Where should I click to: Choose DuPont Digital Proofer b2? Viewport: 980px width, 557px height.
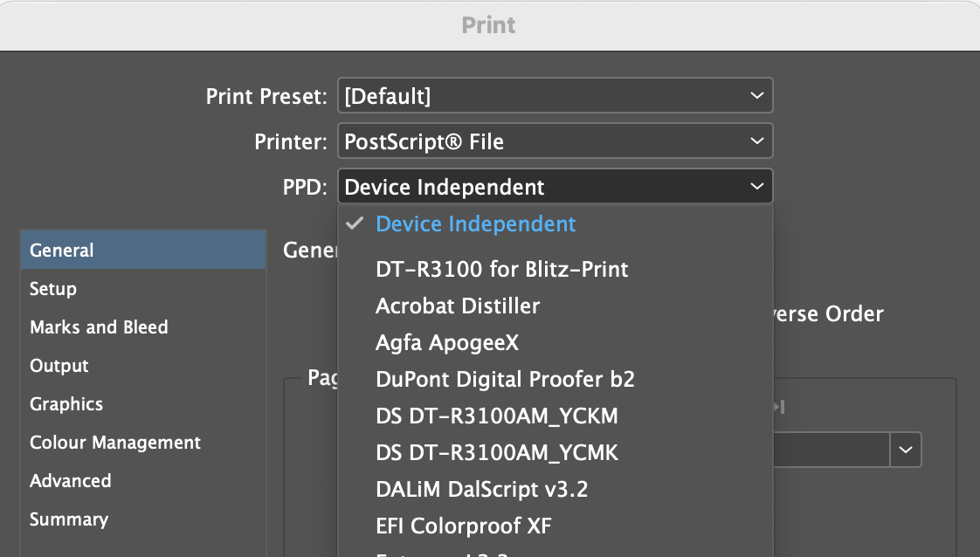point(505,380)
